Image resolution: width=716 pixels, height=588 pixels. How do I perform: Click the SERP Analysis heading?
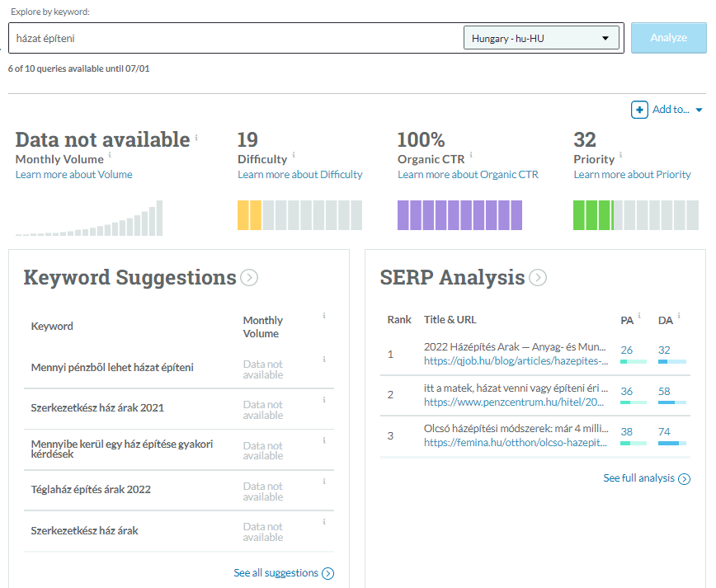(453, 278)
